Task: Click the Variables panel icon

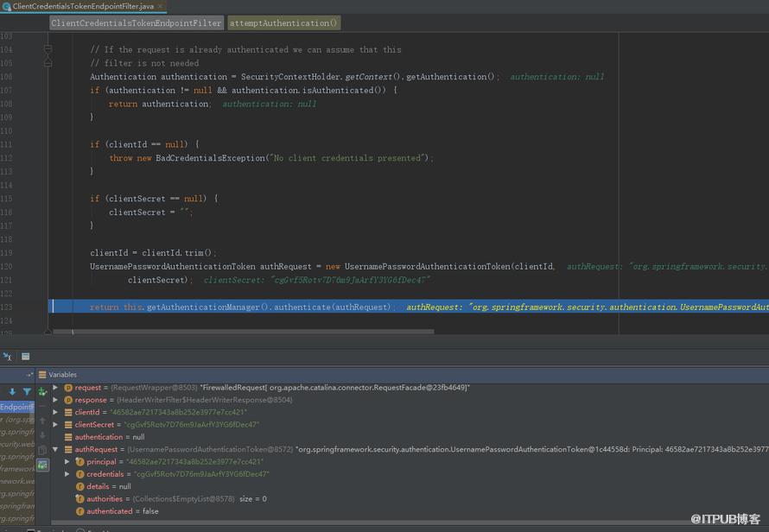Action: pyautogui.click(x=42, y=375)
